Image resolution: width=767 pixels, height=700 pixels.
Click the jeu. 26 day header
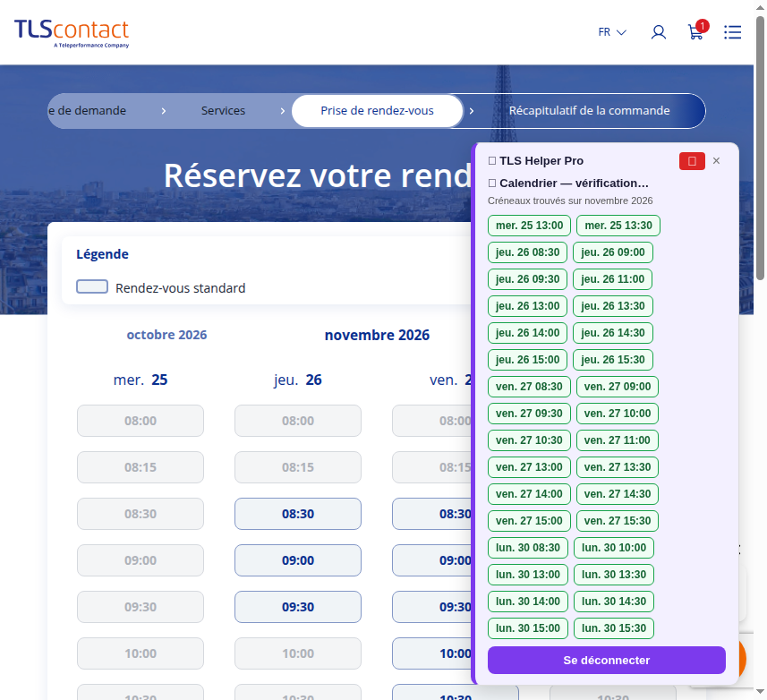[298, 380]
